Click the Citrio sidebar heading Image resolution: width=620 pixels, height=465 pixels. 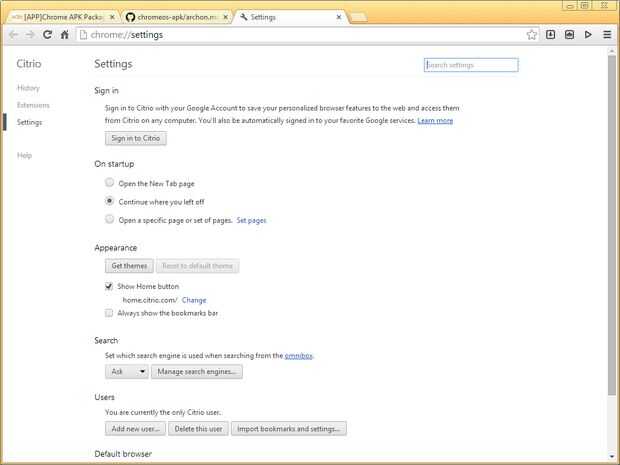coord(29,64)
